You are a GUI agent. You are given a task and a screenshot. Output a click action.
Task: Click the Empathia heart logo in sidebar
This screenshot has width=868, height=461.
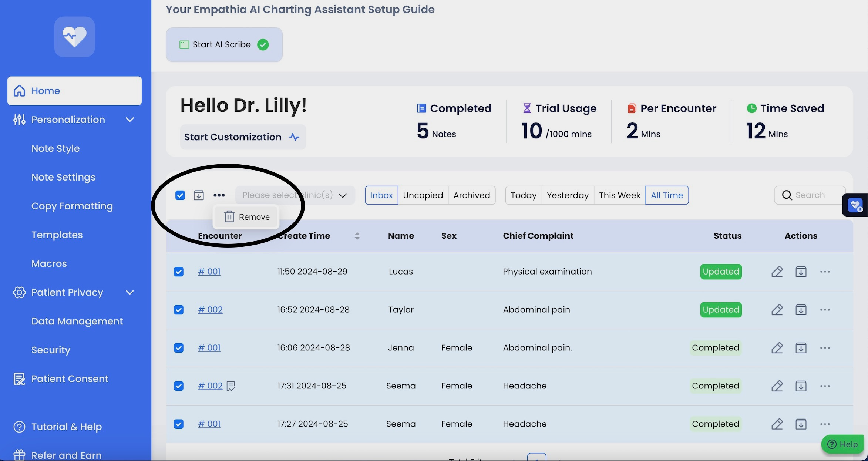(74, 37)
